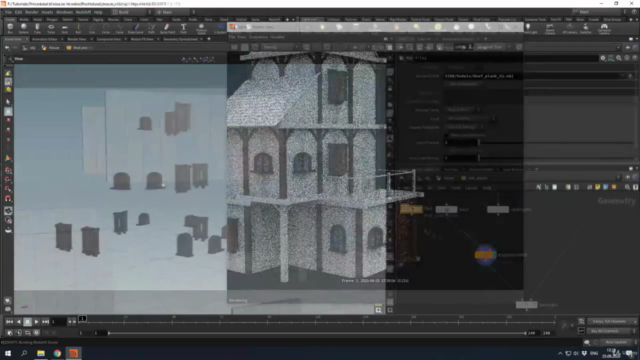Open the File menu
640x360 pixels.
pyautogui.click(x=8, y=12)
